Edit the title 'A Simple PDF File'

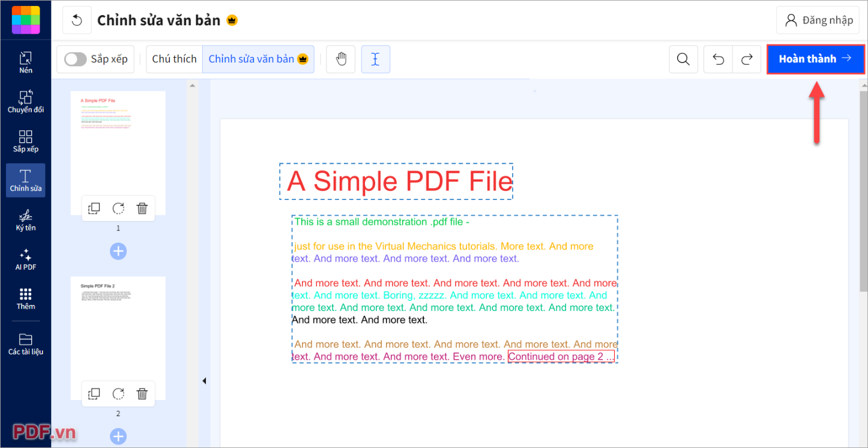[x=396, y=181]
